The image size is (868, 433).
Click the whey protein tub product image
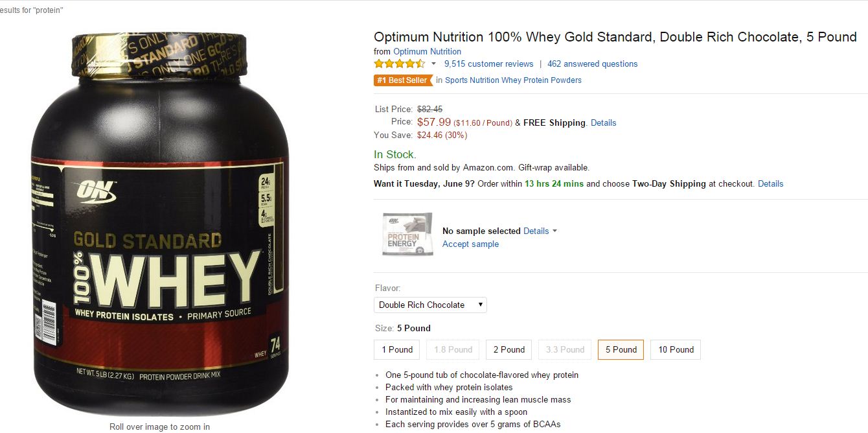[x=159, y=224]
